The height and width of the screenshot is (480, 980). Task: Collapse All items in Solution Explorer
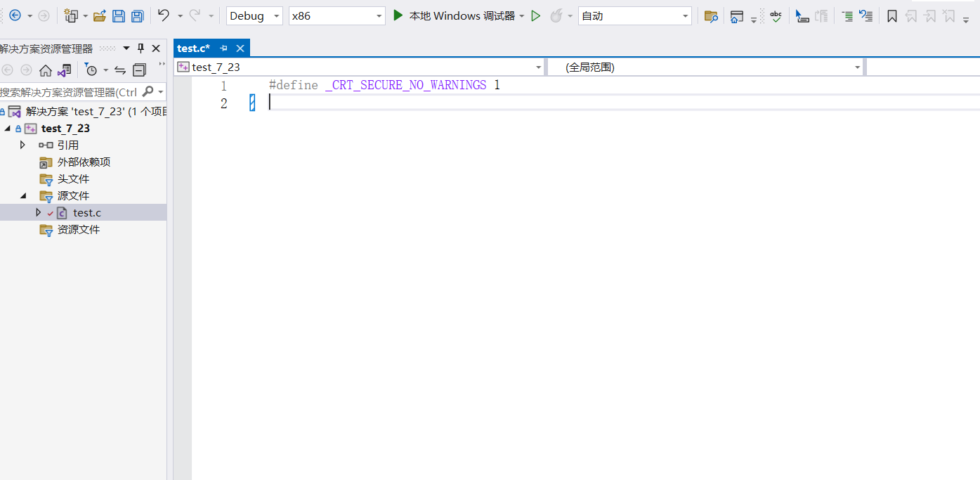pos(139,70)
